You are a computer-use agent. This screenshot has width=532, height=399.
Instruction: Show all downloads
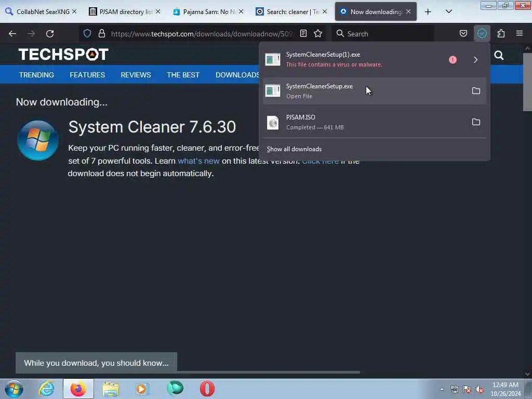click(x=294, y=149)
